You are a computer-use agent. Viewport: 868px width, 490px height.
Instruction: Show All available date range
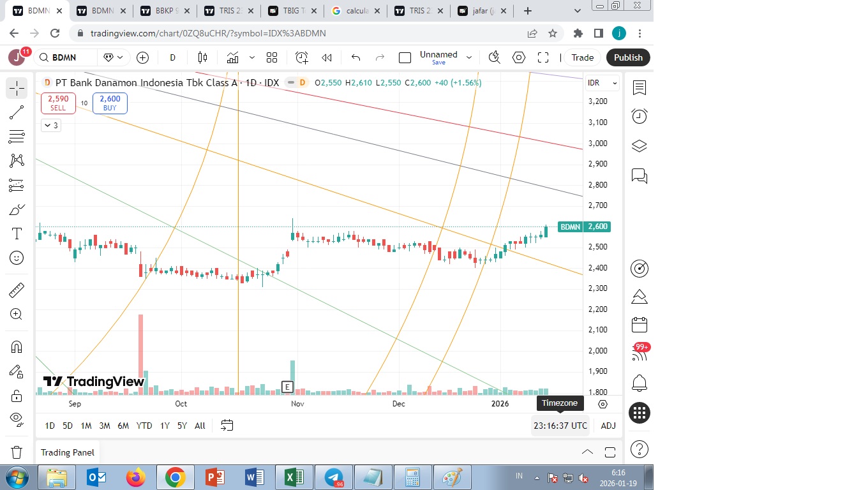(200, 426)
